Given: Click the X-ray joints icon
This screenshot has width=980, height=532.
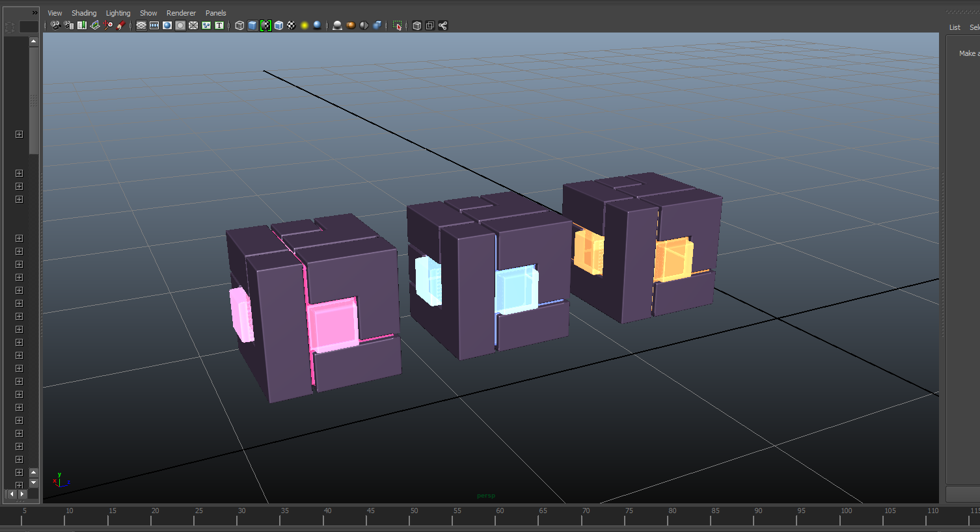Looking at the screenshot, I should [x=443, y=25].
